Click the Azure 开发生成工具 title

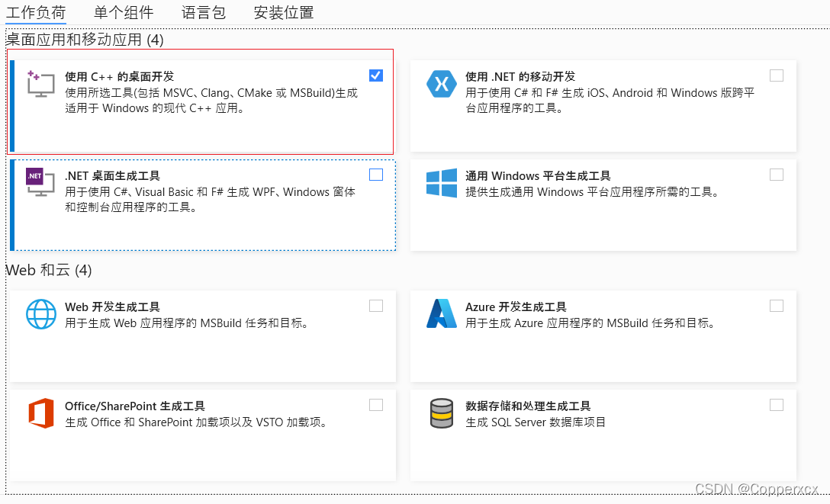coord(516,307)
